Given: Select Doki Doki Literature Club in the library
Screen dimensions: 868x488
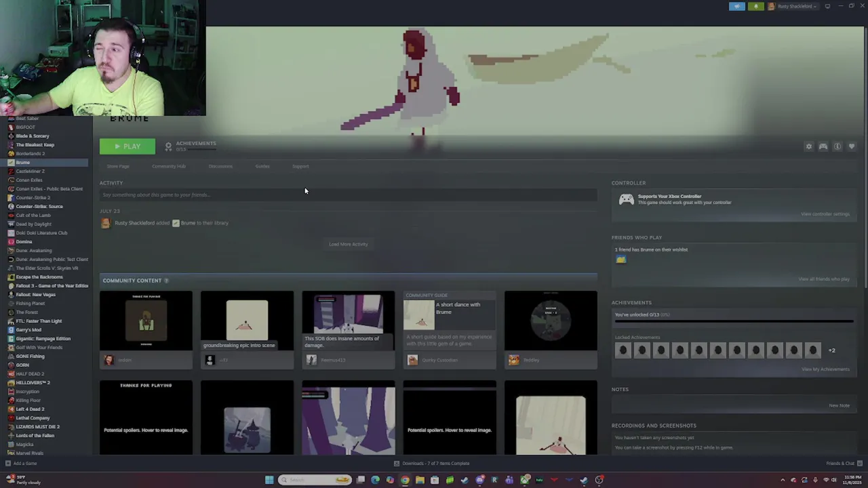Looking at the screenshot, I should 41,232.
